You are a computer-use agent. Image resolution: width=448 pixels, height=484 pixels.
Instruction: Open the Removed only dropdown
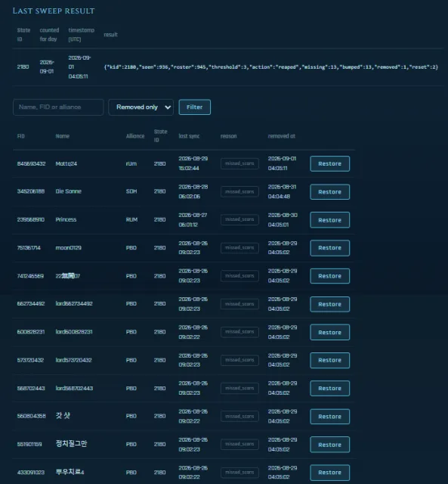click(x=141, y=107)
